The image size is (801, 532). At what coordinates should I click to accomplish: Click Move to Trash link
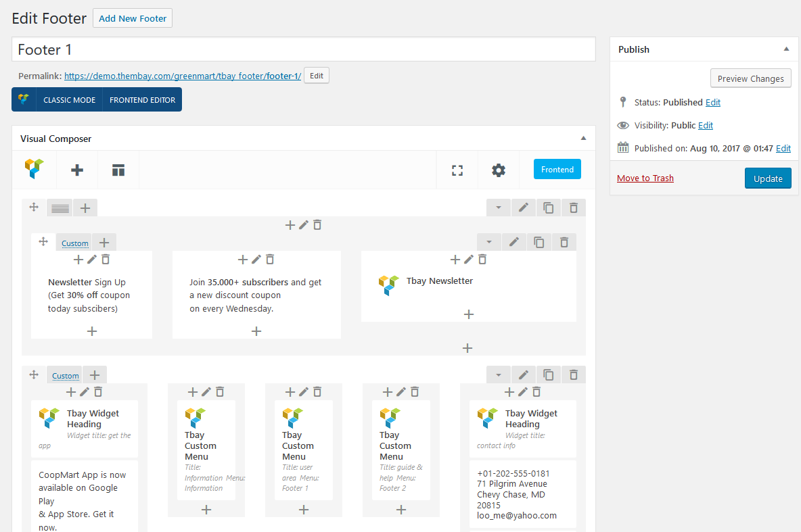pyautogui.click(x=645, y=178)
